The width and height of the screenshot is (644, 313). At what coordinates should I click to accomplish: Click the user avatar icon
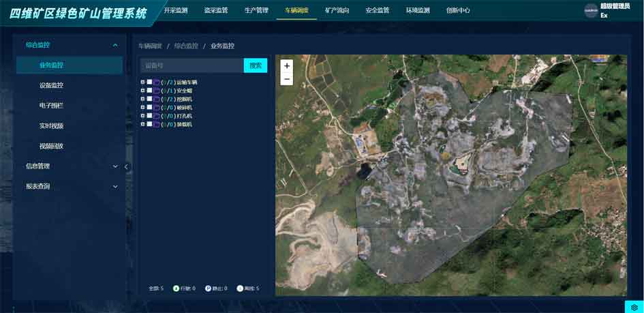click(x=590, y=10)
